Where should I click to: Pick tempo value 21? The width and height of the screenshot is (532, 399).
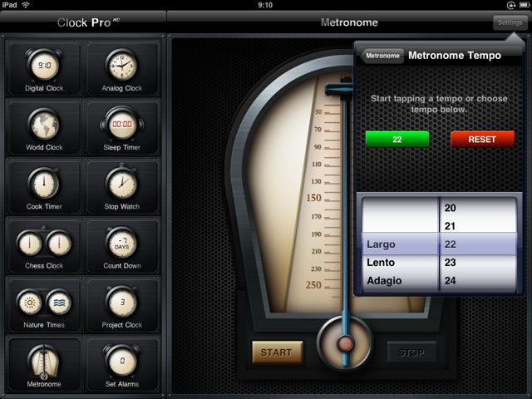pyautogui.click(x=450, y=226)
